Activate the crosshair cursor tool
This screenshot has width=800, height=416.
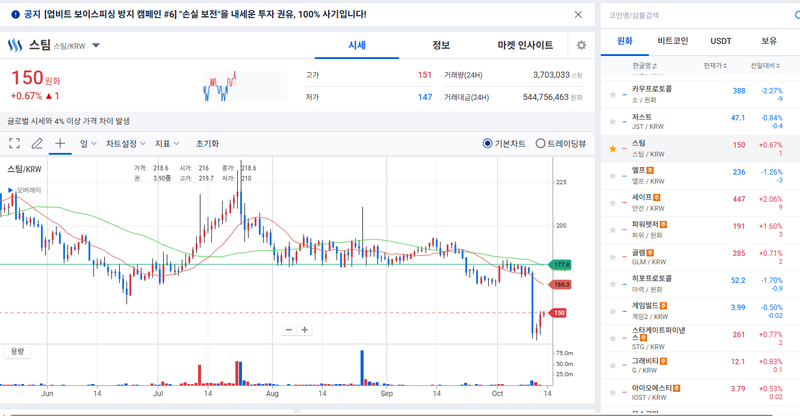click(60, 144)
